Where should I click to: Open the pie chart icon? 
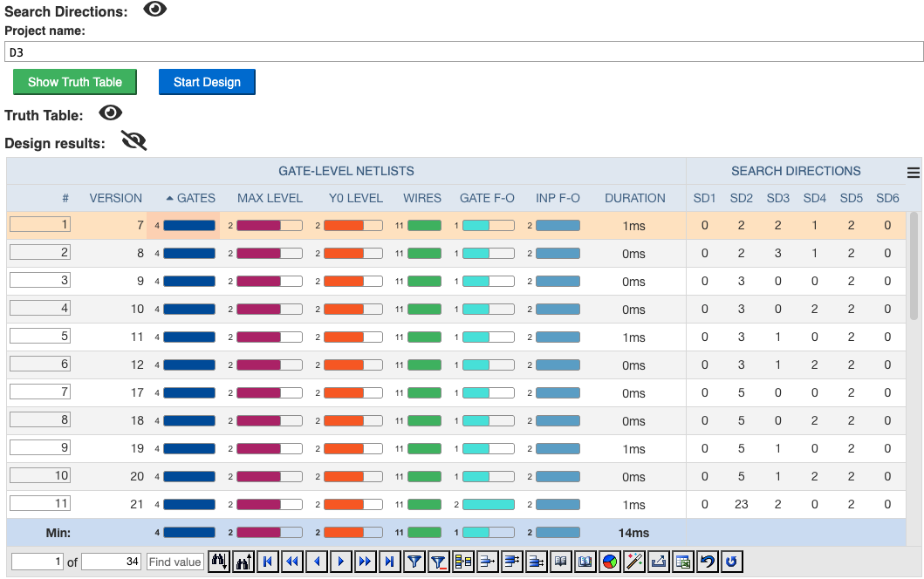(610, 562)
